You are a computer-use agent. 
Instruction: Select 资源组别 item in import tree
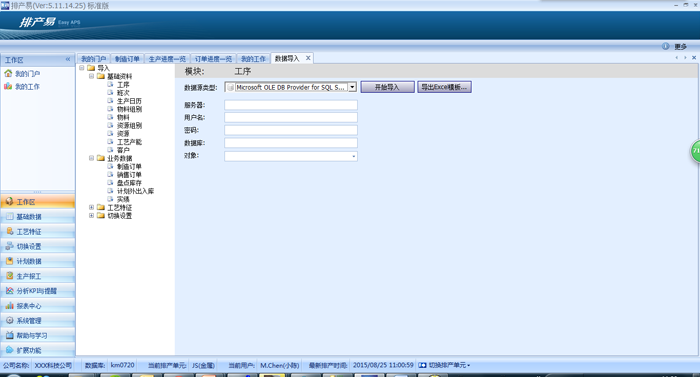129,126
